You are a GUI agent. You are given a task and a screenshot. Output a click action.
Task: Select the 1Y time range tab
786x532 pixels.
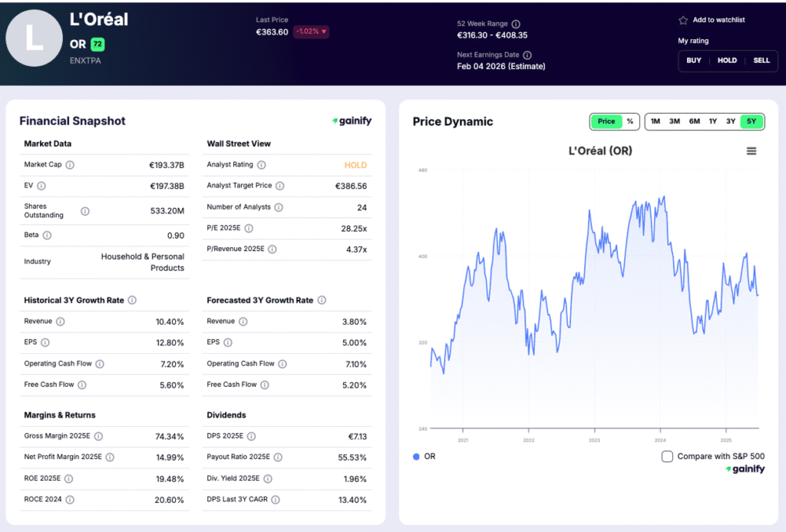713,121
